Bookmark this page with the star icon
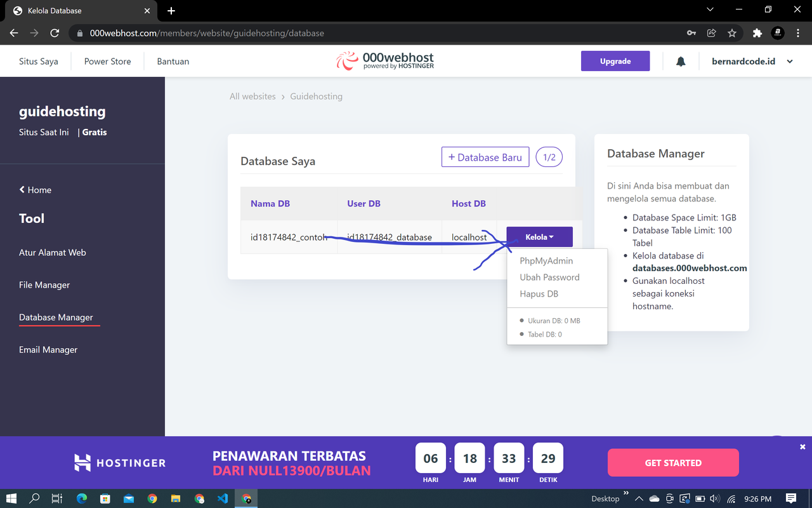 point(732,33)
